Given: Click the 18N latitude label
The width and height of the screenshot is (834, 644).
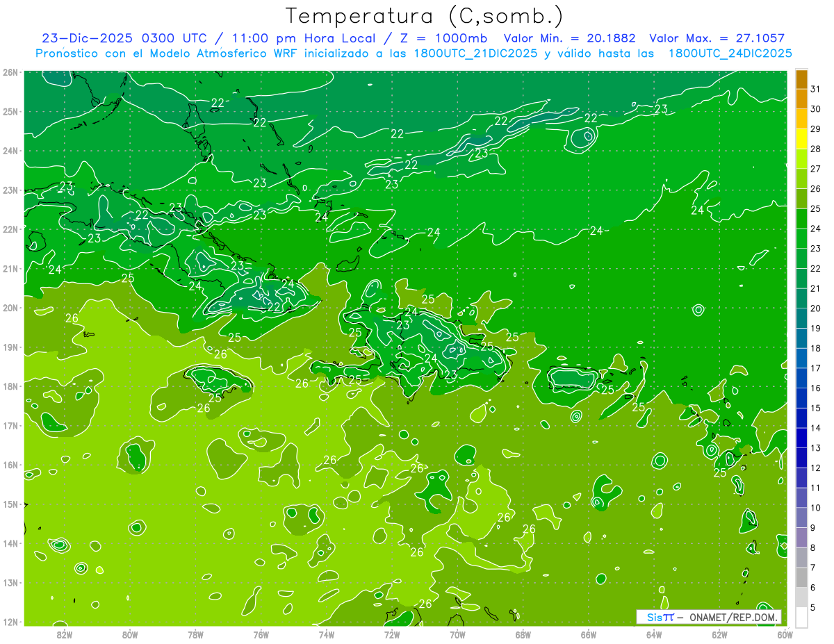Looking at the screenshot, I should (x=10, y=386).
